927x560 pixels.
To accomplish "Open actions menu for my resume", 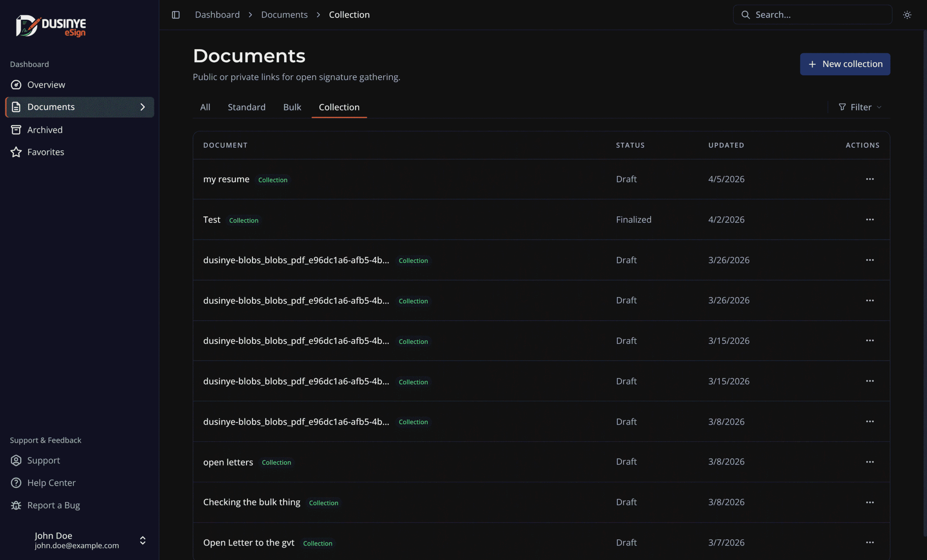I will coord(870,179).
